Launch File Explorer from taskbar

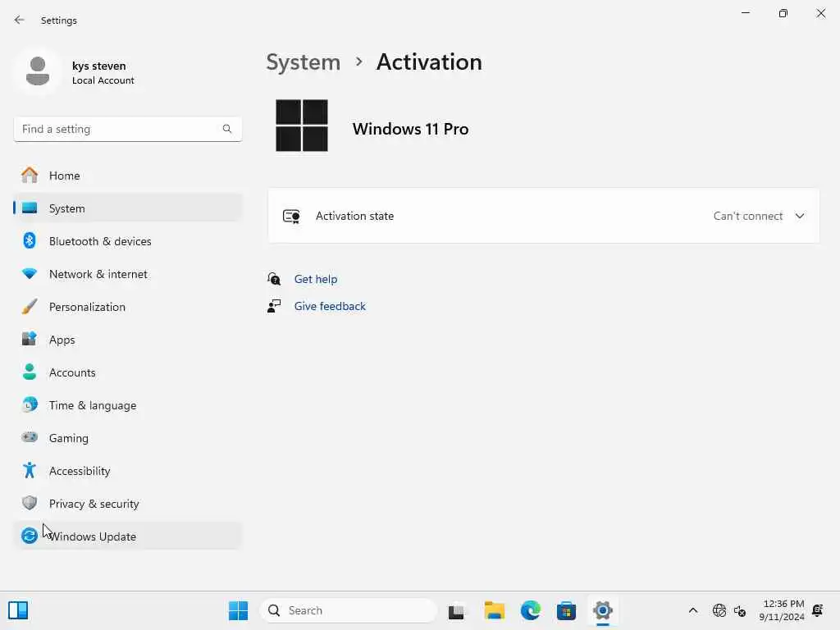tap(494, 610)
